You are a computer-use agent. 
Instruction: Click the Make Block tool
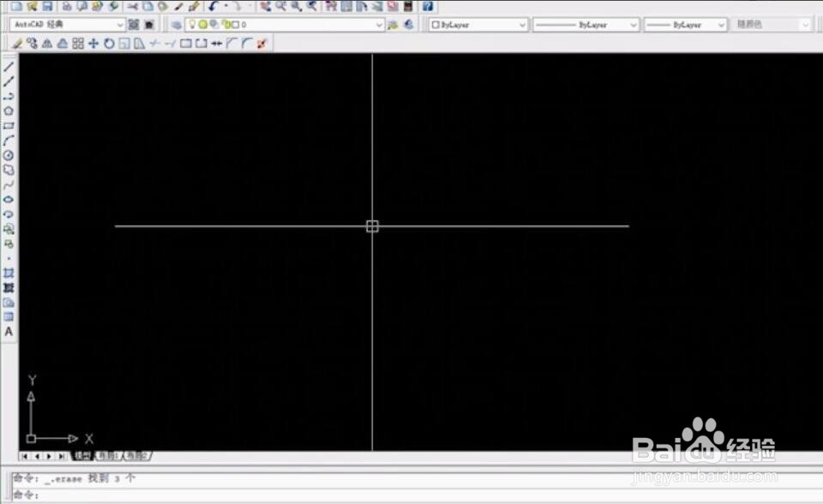click(x=9, y=243)
